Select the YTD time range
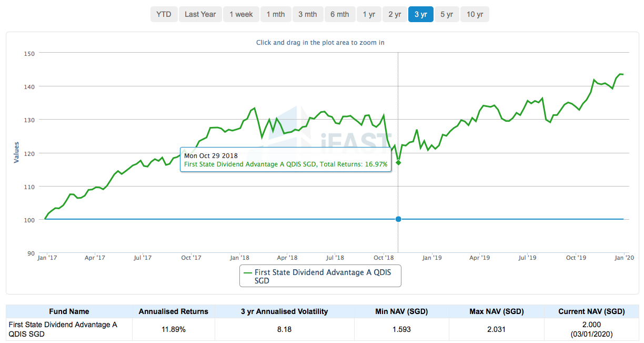Viewport: 644px width, 343px height. [x=164, y=14]
